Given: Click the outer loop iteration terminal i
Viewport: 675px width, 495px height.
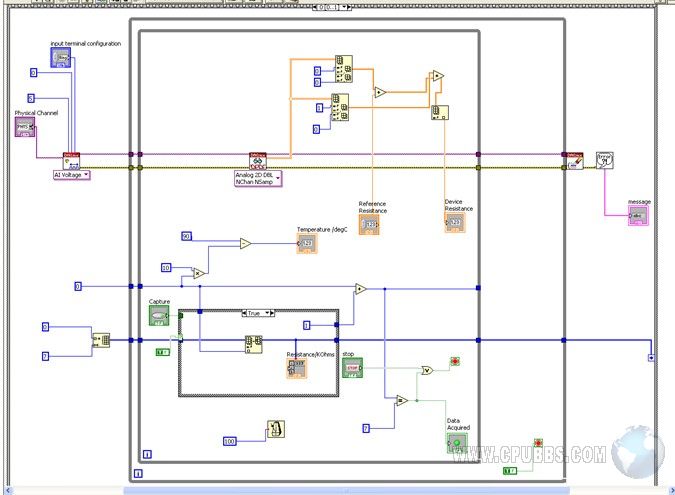Looking at the screenshot, I should [138, 474].
